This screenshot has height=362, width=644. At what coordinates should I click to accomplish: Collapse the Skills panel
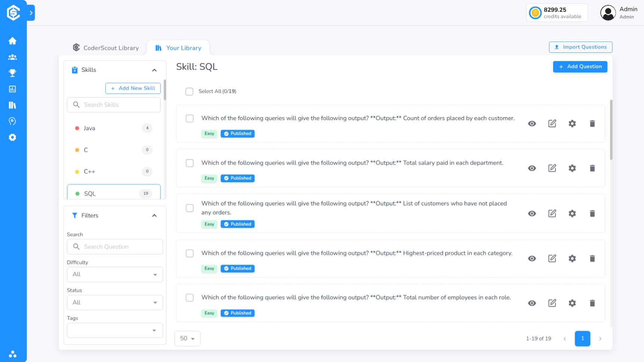point(154,70)
